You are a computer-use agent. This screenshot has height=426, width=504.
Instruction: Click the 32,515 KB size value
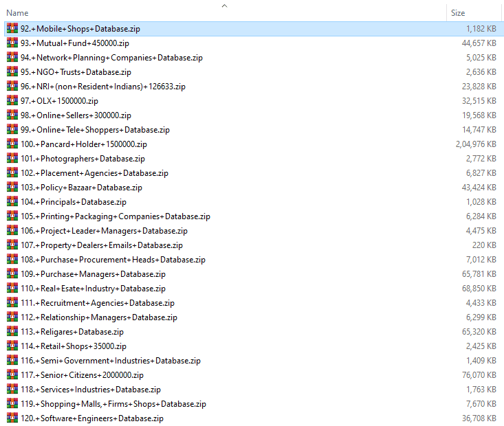click(x=479, y=101)
